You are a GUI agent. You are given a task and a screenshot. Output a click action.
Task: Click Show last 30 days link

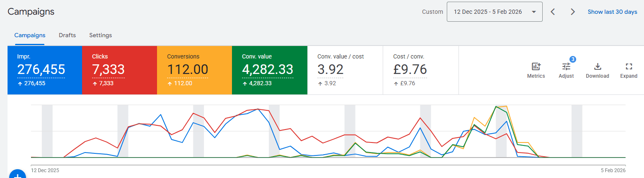click(x=612, y=12)
